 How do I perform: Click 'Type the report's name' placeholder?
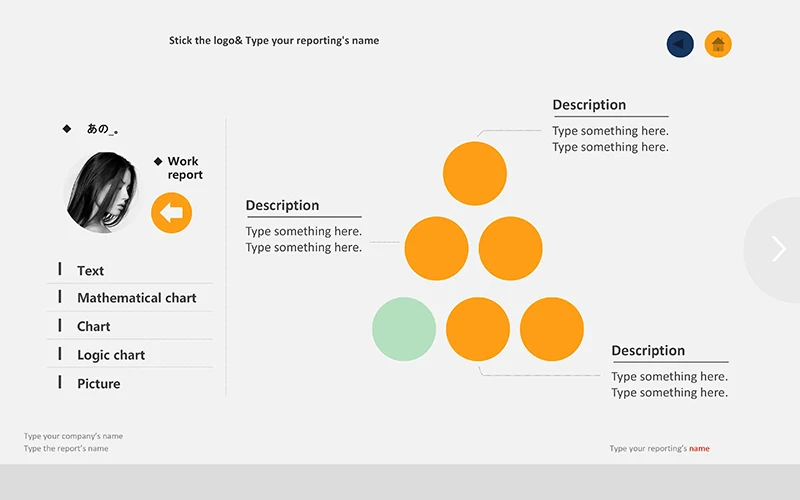tap(66, 449)
